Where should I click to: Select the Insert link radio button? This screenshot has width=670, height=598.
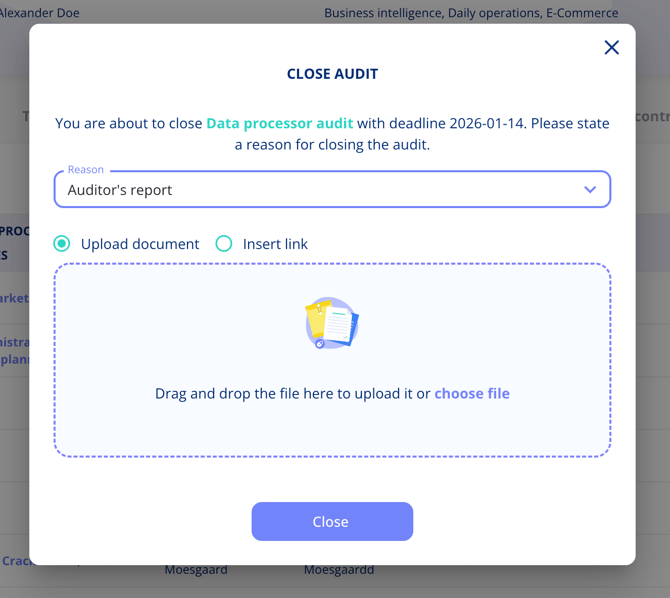click(x=224, y=244)
